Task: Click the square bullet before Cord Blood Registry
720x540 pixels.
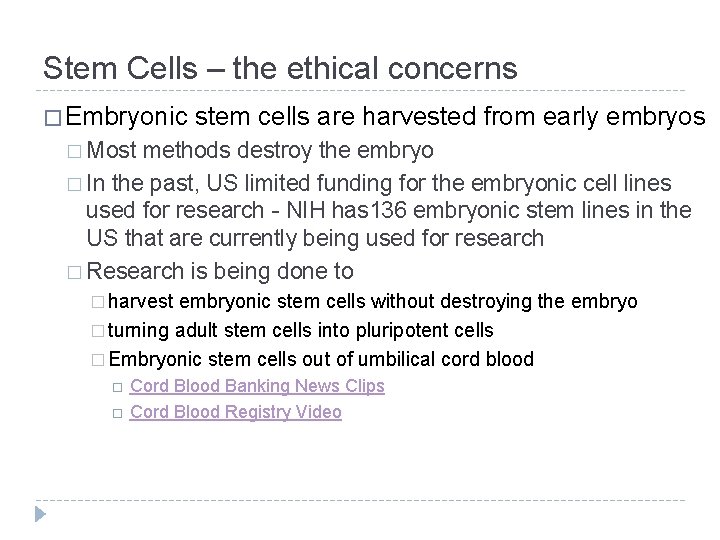Action: click(x=119, y=413)
